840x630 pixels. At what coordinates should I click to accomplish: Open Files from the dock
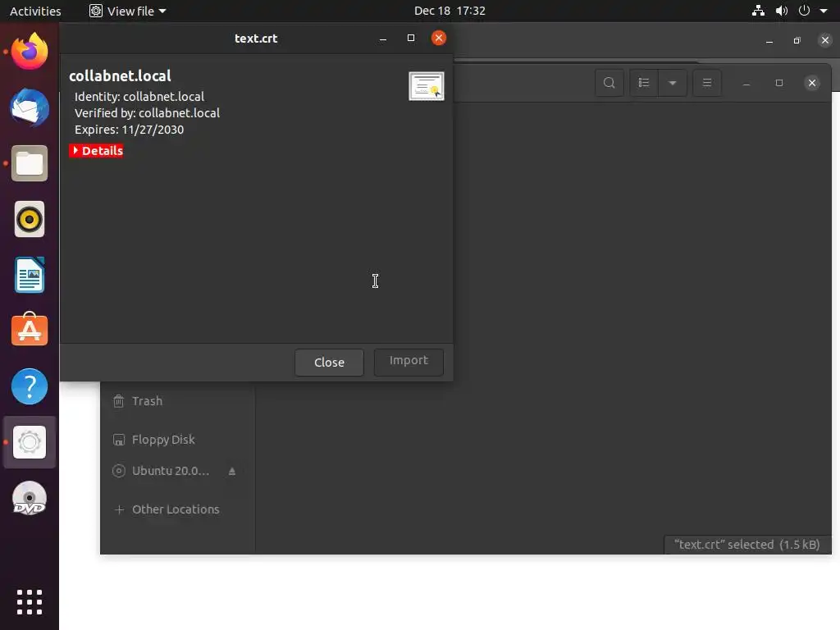click(30, 163)
